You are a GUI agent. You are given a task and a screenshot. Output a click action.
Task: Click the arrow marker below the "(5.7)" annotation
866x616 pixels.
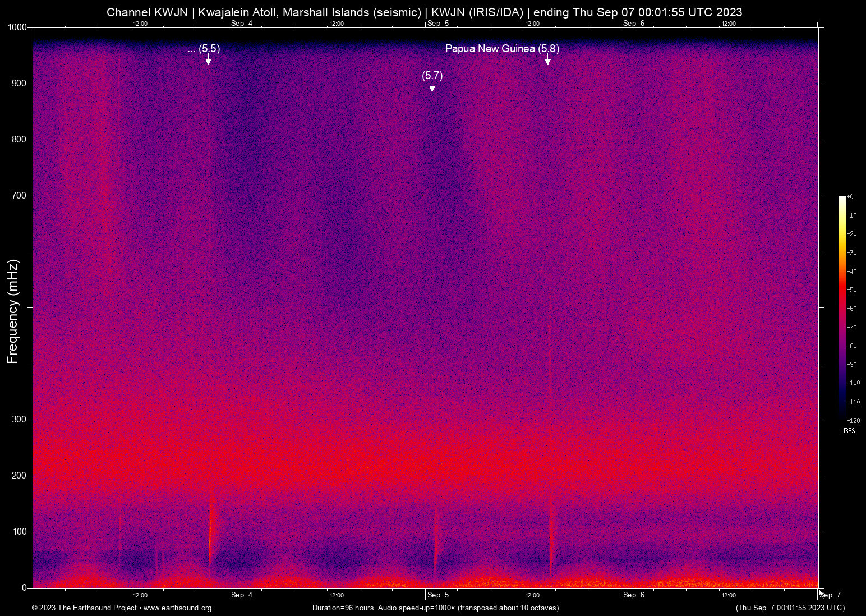[432, 88]
